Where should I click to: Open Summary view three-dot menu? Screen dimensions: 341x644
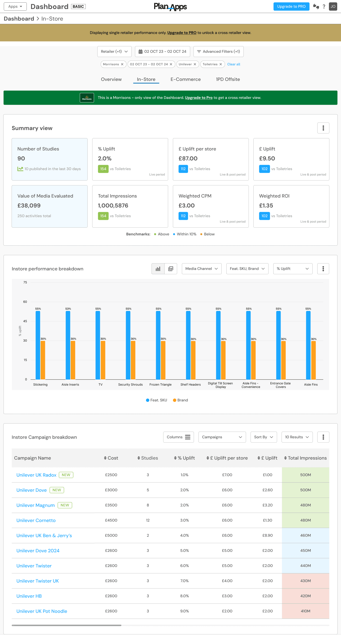click(x=323, y=128)
